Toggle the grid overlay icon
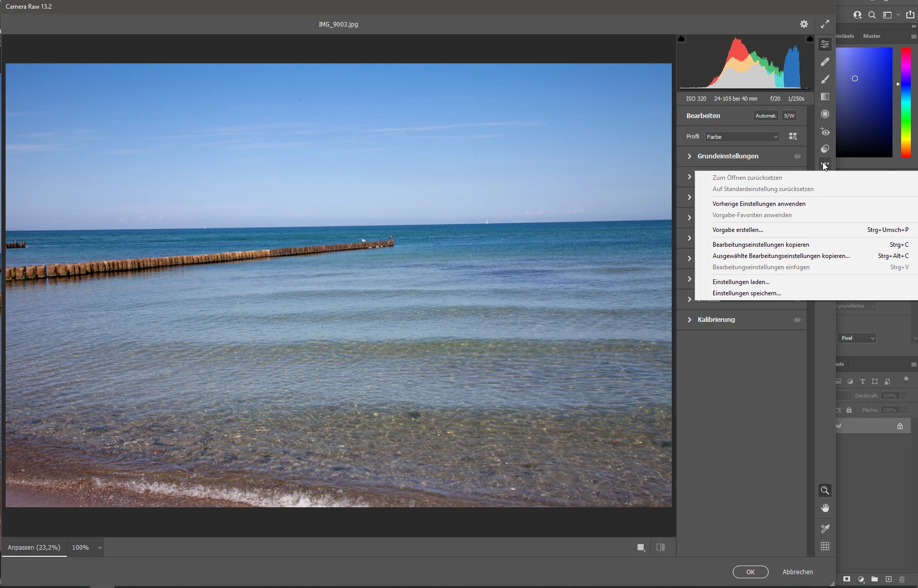Viewport: 918px width, 588px height. coord(825,546)
